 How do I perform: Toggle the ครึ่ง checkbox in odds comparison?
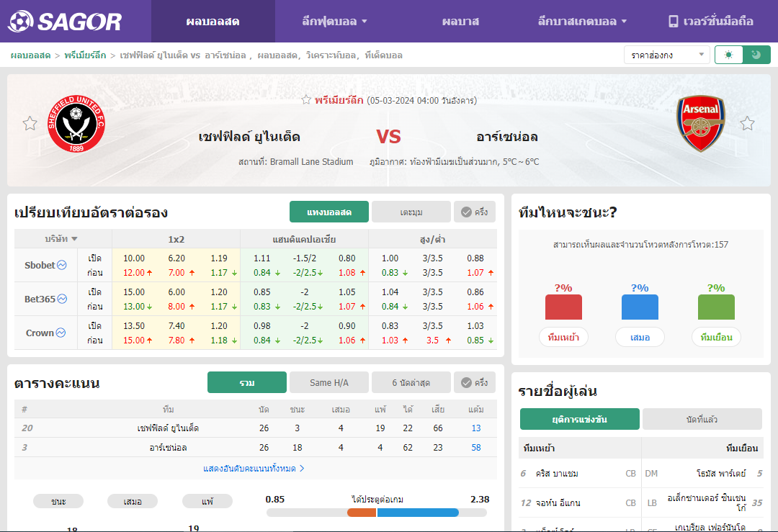tap(475, 212)
